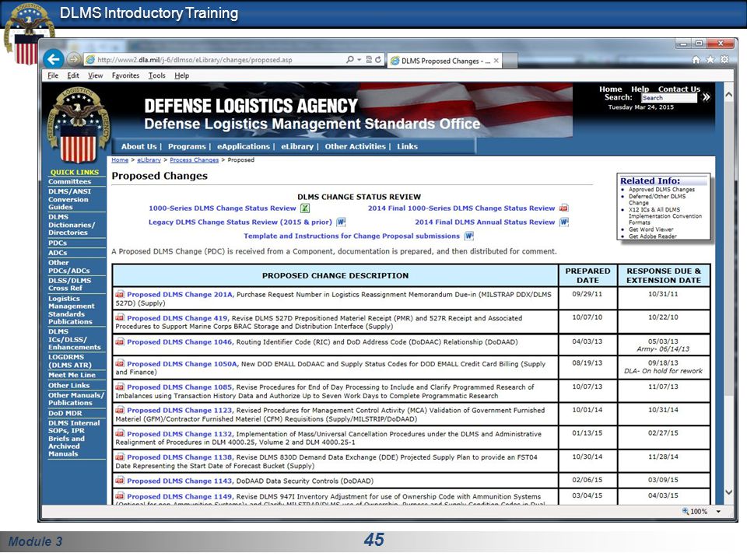
Task: Open LOGDRMS (DLMS ATR) quick link
Action: 70,361
